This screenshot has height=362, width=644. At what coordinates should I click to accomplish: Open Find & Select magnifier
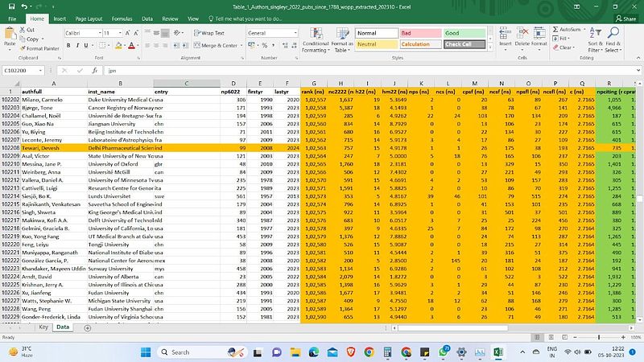[613, 39]
